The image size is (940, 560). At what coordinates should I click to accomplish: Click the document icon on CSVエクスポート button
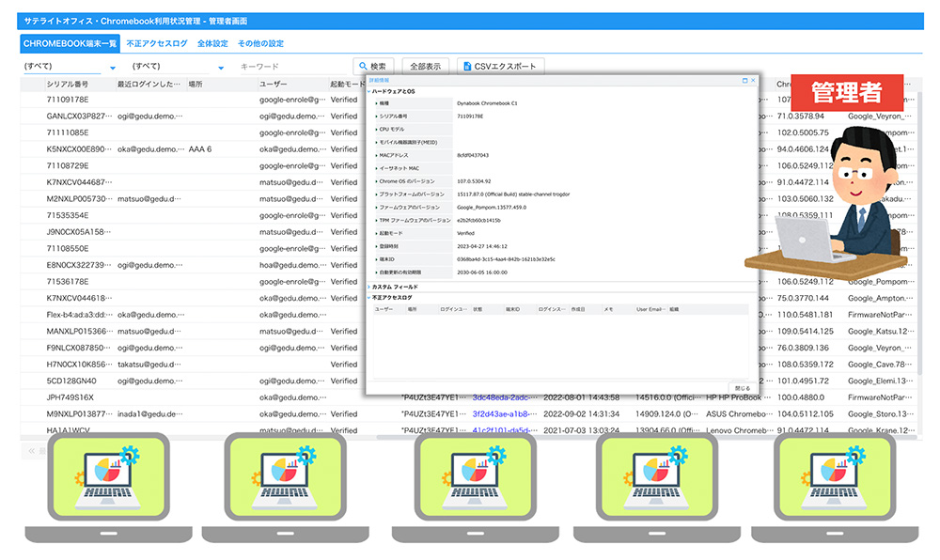click(467, 67)
